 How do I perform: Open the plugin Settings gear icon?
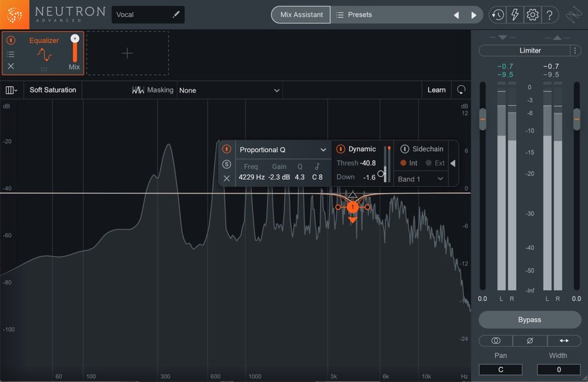(532, 15)
